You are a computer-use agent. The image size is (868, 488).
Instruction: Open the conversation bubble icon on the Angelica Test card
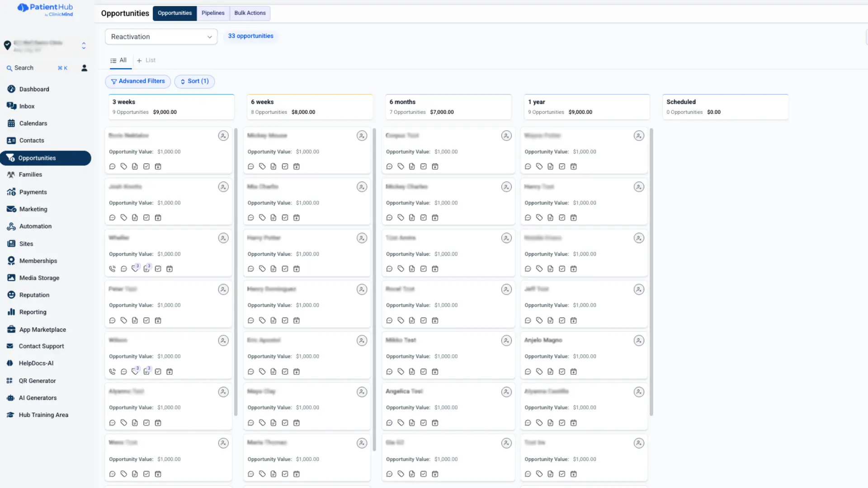pyautogui.click(x=389, y=423)
